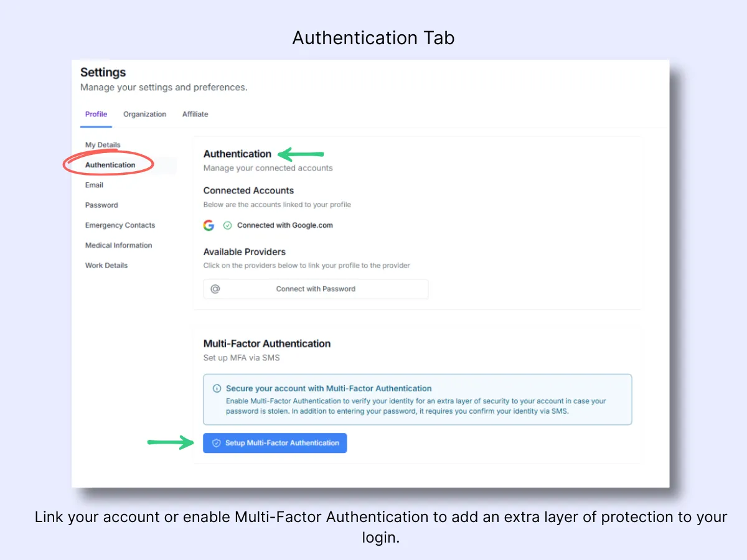Open the Password settings section

[101, 205]
